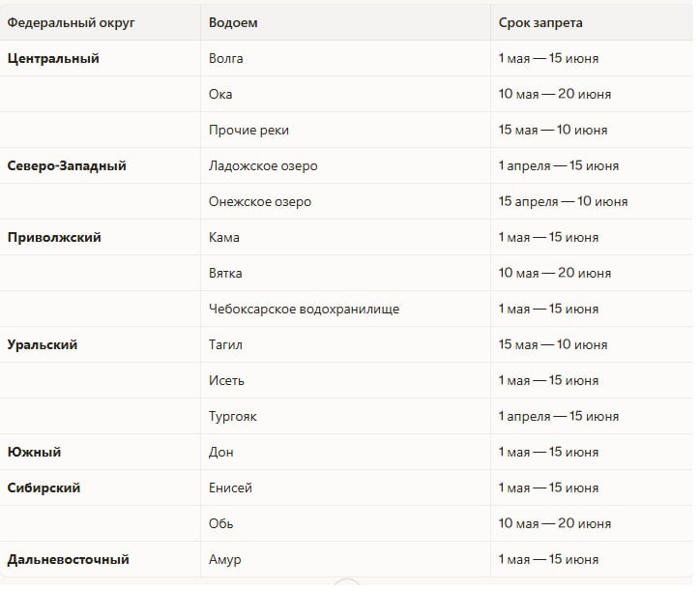The height and width of the screenshot is (591, 700).
Task: Click the 'Федеральный округ' column header
Action: tap(71, 23)
